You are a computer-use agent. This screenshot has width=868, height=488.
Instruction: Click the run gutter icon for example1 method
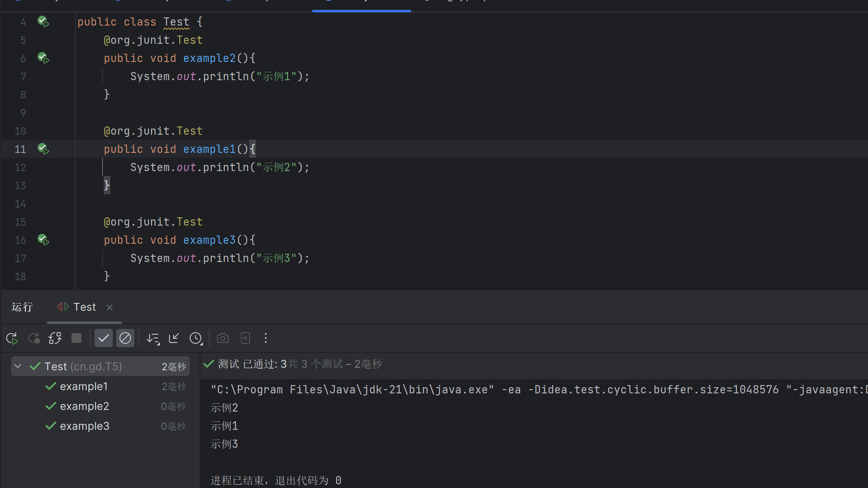pyautogui.click(x=43, y=149)
